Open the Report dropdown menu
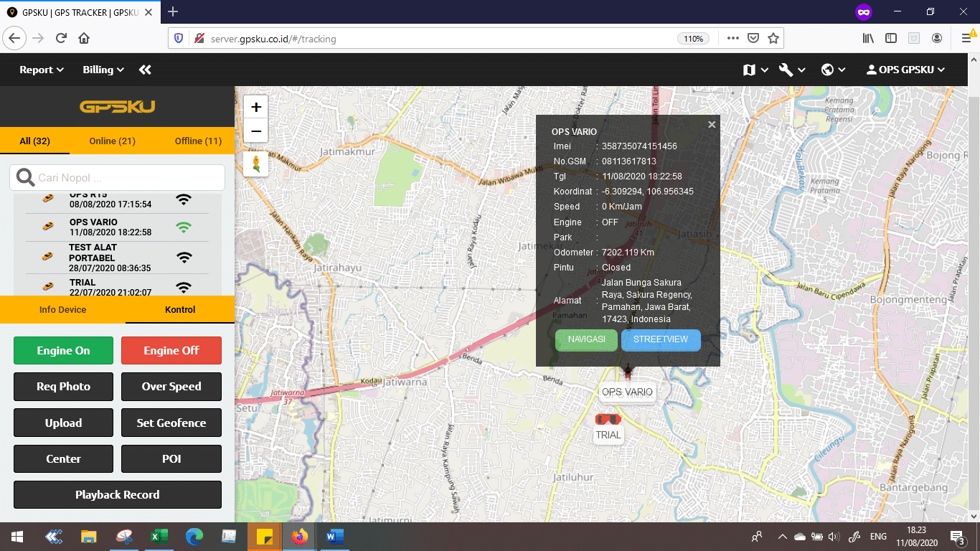Screen dimensions: 980x551 tap(42, 70)
